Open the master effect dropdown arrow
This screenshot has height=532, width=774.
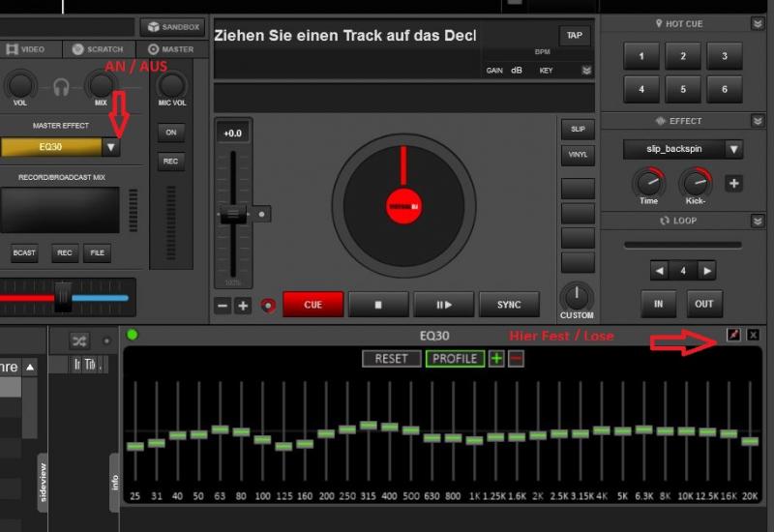coord(111,147)
